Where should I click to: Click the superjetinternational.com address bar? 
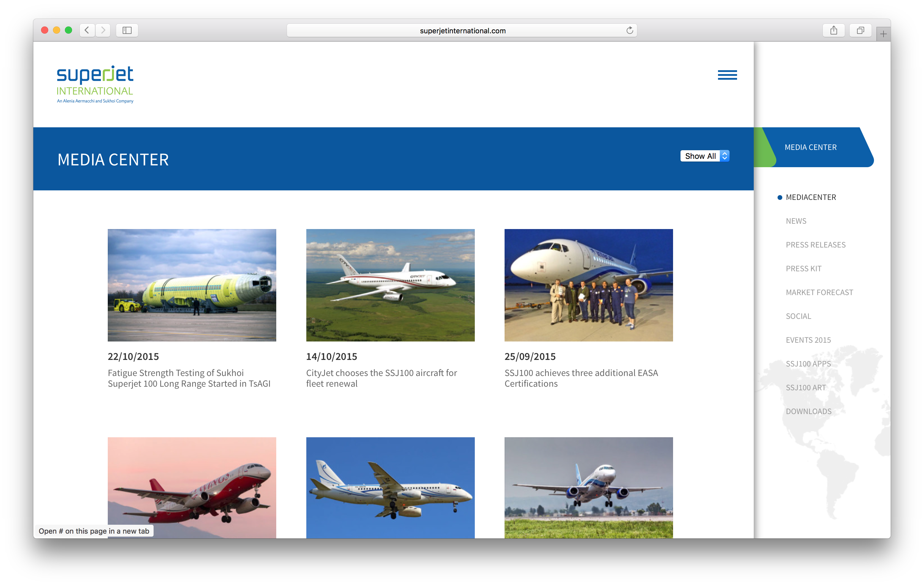point(462,31)
